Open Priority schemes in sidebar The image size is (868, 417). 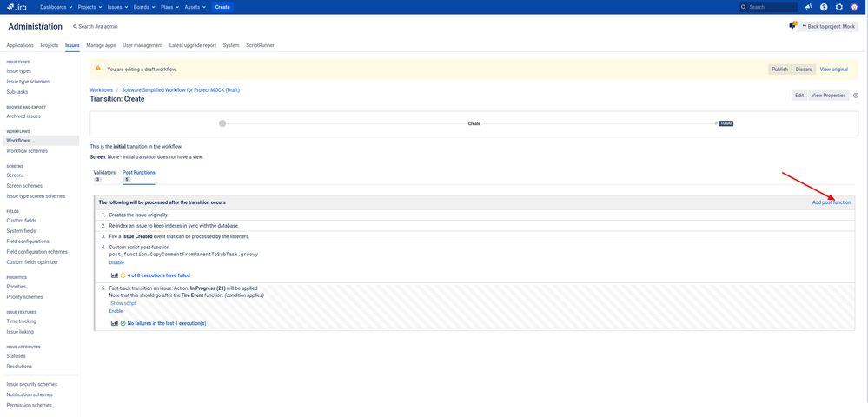25,297
